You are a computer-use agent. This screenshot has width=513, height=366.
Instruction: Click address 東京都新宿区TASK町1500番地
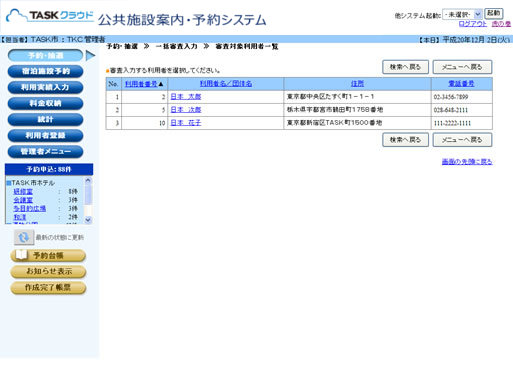click(x=334, y=123)
